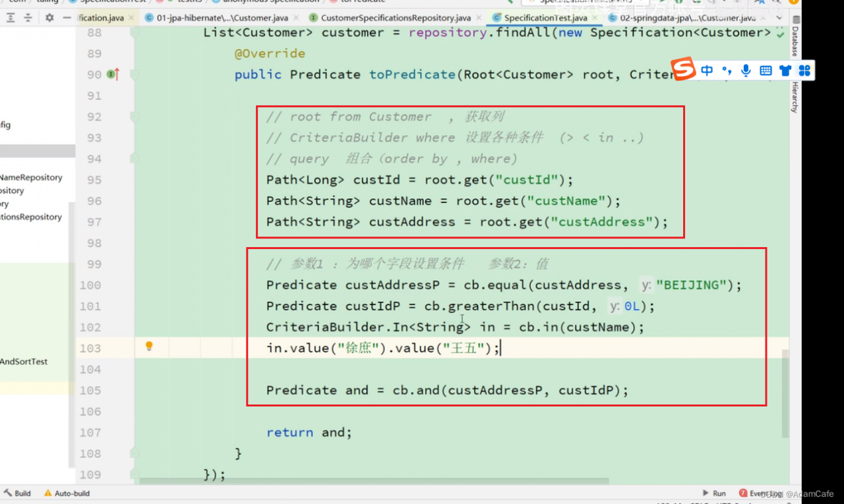Open the Auto-build tool window
Image resolution: width=844 pixels, height=504 pixels.
pos(67,493)
